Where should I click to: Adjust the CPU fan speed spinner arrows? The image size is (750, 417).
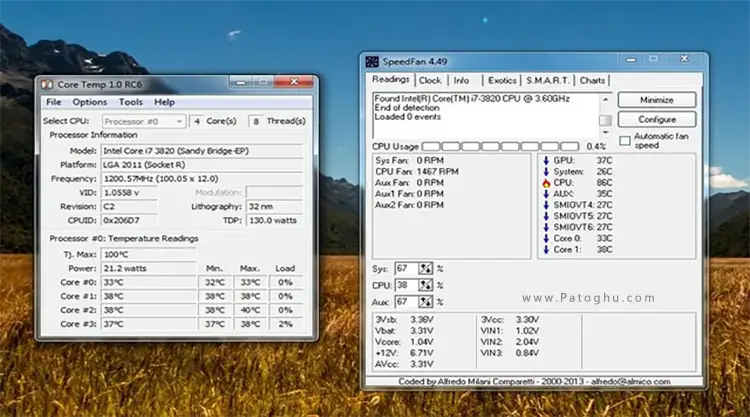pos(425,285)
